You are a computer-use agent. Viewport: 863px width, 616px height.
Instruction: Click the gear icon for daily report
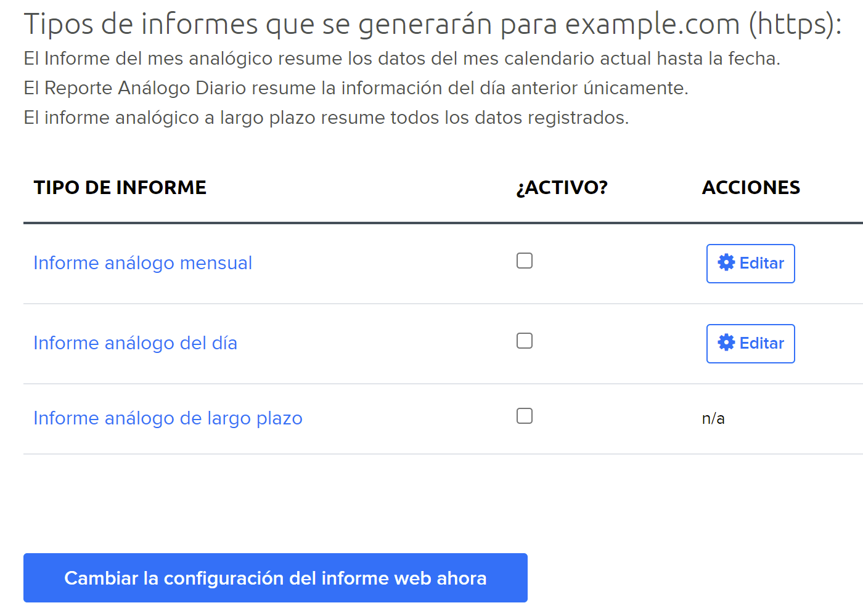[x=726, y=342]
